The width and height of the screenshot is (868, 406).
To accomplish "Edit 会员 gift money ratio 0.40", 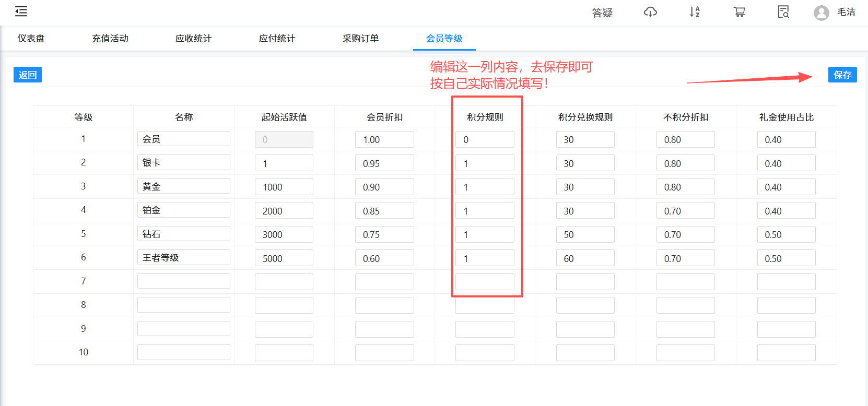I will 787,139.
